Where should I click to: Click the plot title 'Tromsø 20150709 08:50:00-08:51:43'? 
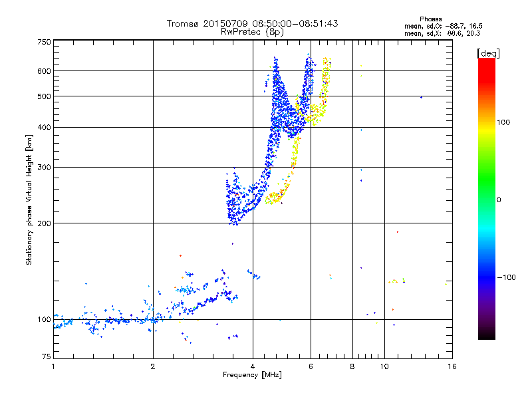pyautogui.click(x=253, y=23)
